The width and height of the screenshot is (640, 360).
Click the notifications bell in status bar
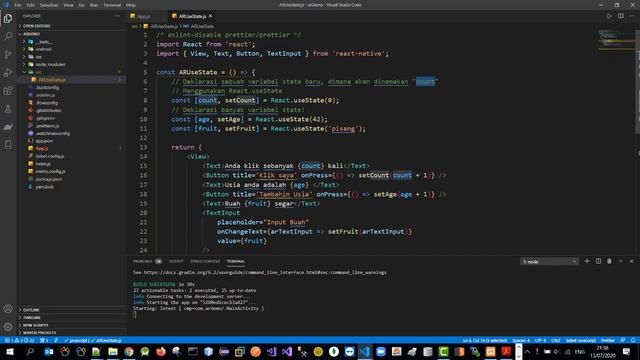coord(633,340)
